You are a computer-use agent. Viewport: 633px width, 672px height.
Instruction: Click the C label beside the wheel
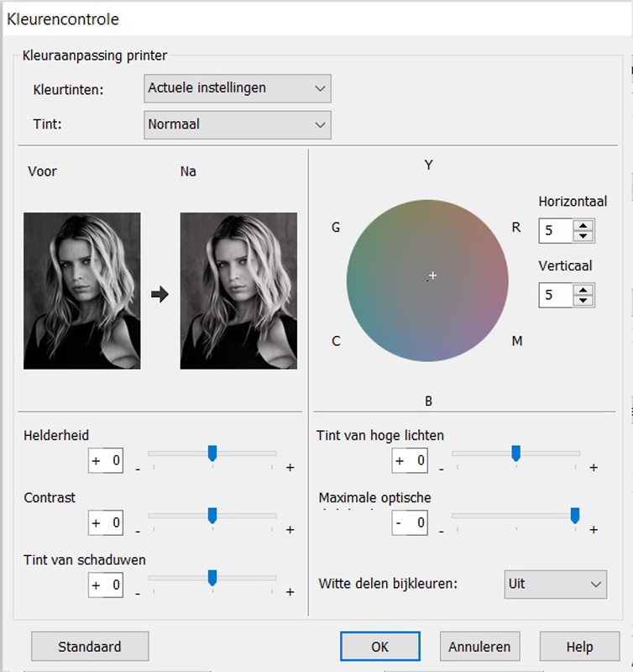[x=336, y=341]
